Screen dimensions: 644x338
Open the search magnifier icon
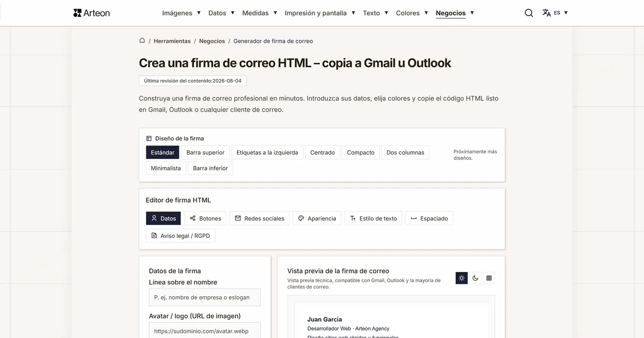tap(529, 13)
